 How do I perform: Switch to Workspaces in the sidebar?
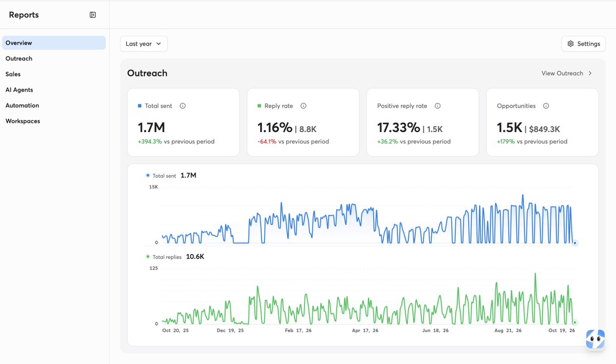click(54, 121)
